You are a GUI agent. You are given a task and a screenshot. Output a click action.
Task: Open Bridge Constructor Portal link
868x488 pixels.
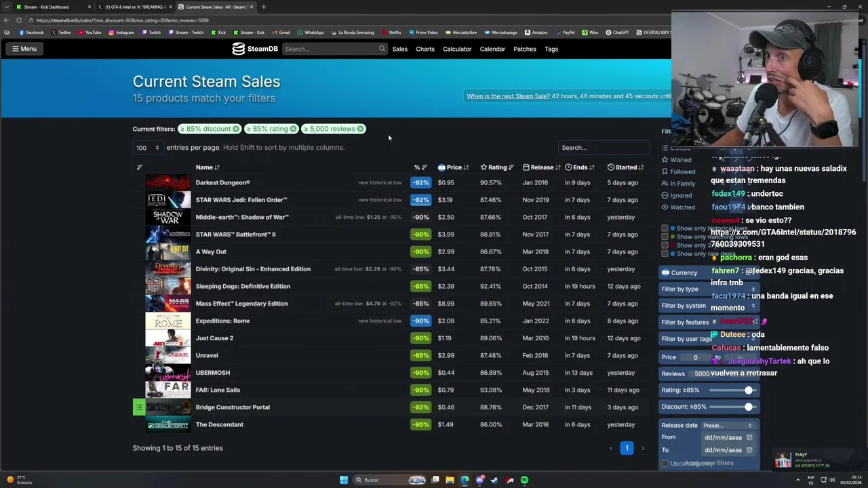coord(233,407)
